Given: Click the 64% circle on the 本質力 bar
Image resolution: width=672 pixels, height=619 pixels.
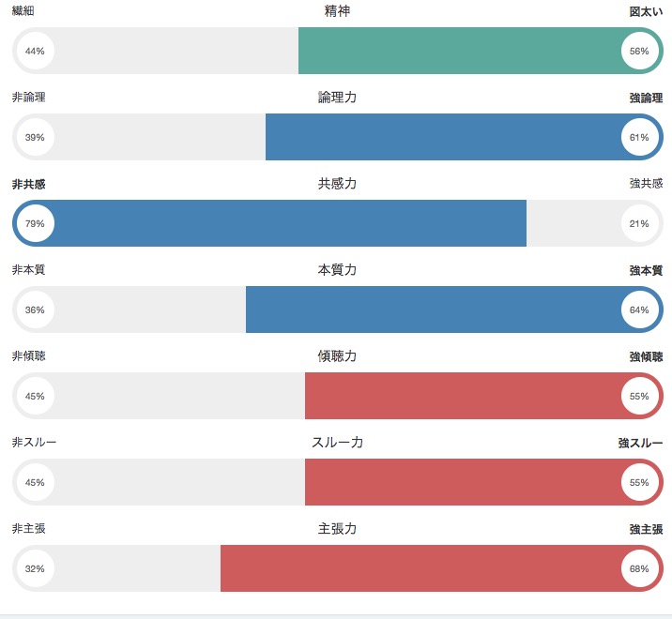Looking at the screenshot, I should [x=639, y=309].
